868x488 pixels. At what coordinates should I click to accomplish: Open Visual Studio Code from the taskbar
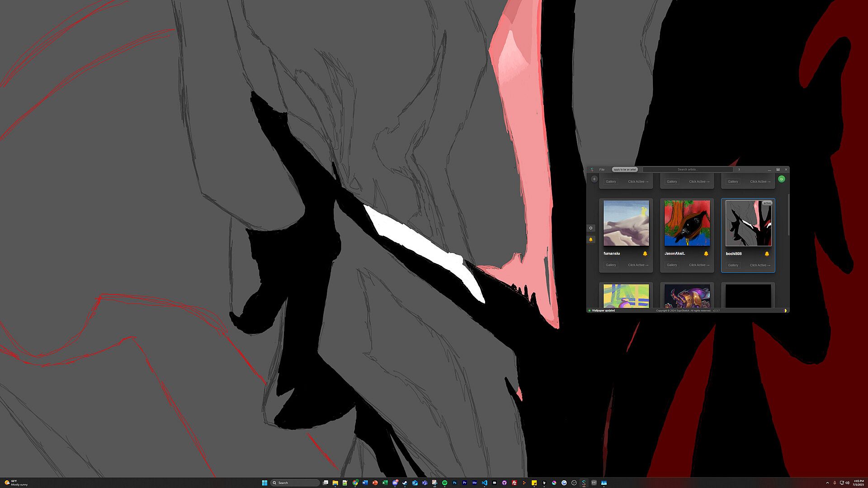484,483
